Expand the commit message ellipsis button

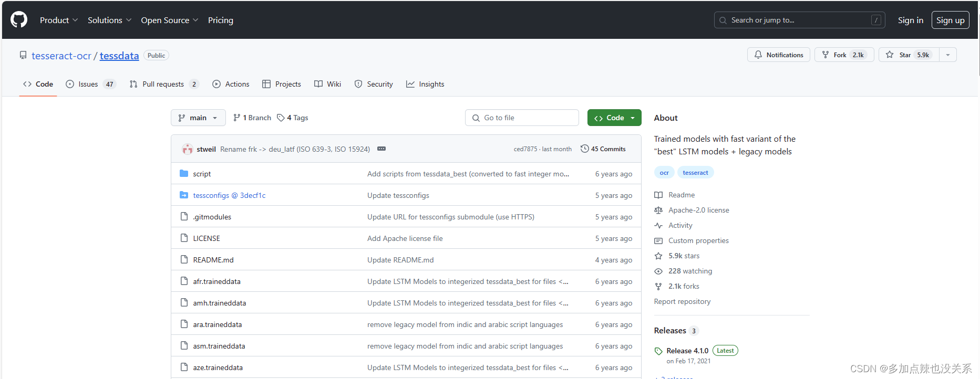(x=381, y=149)
